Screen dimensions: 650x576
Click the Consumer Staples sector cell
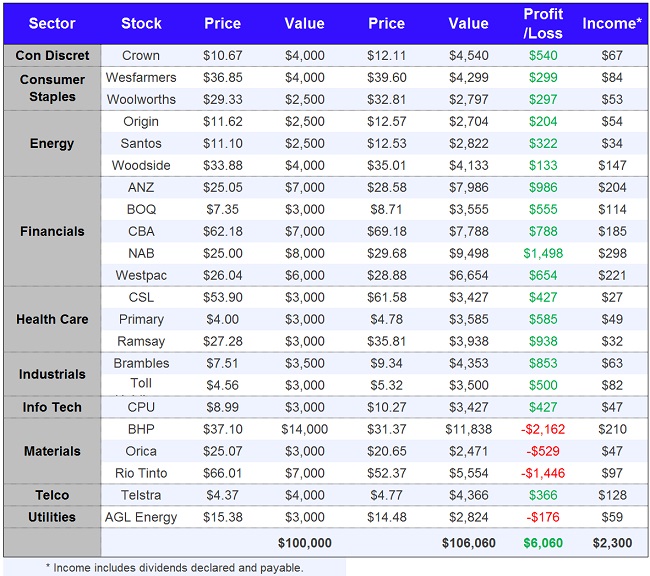[x=52, y=88]
